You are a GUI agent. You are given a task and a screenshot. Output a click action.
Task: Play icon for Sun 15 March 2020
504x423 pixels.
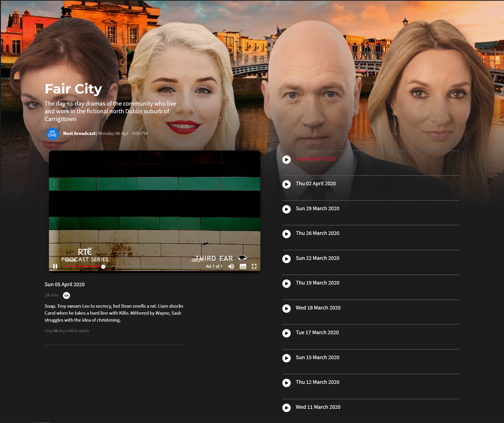click(286, 358)
